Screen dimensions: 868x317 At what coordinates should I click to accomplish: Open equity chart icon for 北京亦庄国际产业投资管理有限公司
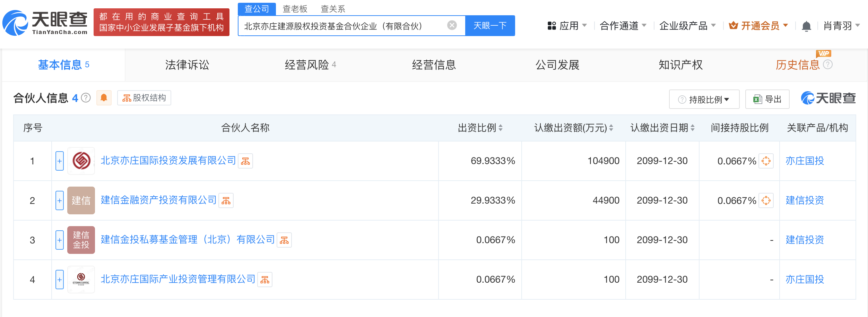point(265,280)
